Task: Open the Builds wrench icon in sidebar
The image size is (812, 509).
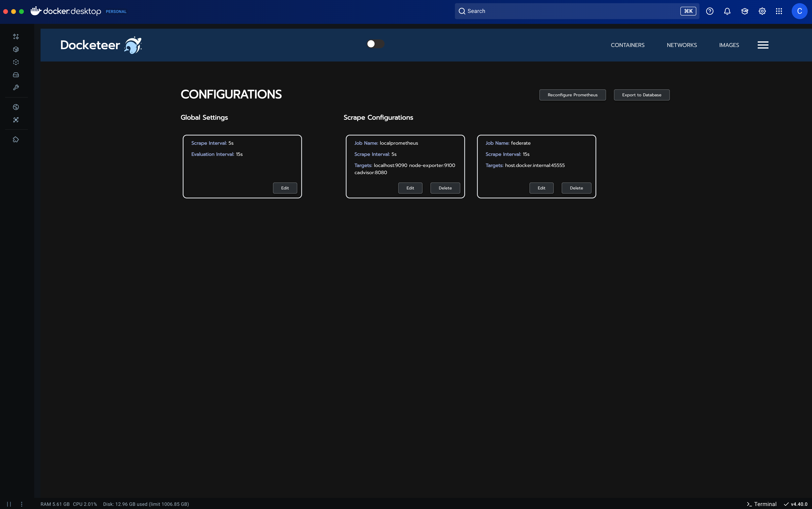Action: point(16,88)
